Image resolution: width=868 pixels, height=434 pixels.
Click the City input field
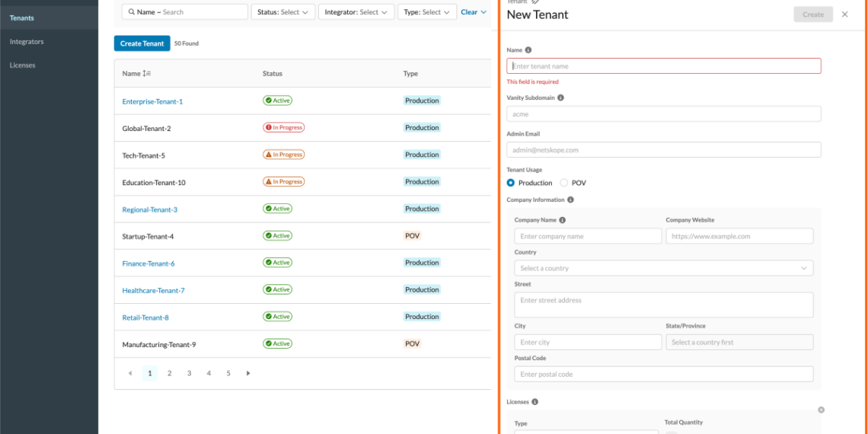588,342
